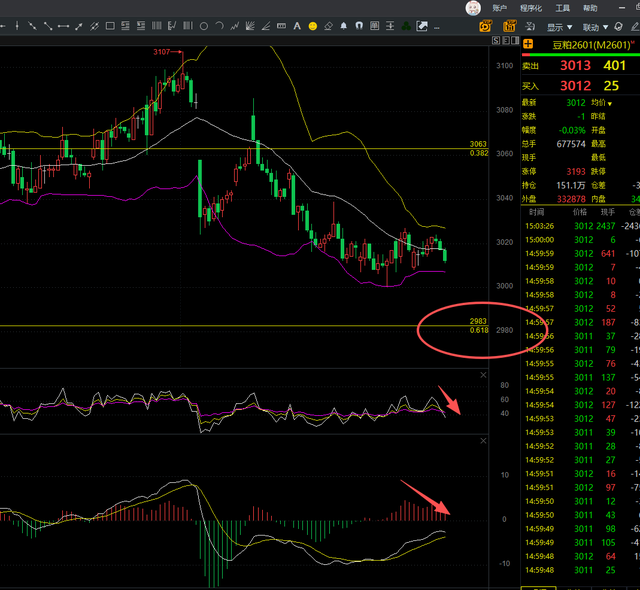Screen dimensions: 640x590
Task: Select the rectangle drawing tool
Action: pos(110,25)
